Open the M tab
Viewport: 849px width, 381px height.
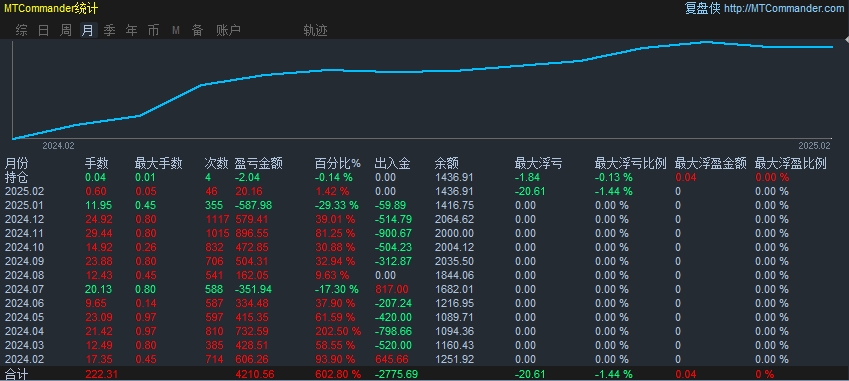176,30
